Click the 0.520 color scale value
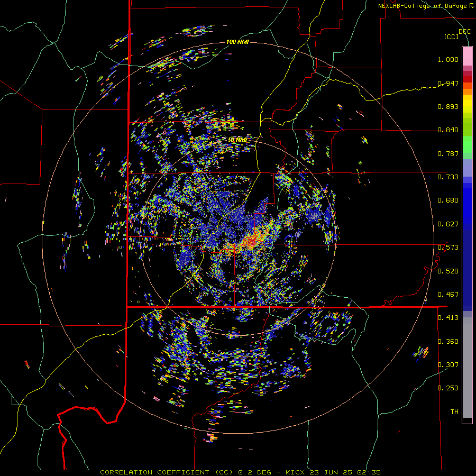 click(x=448, y=271)
